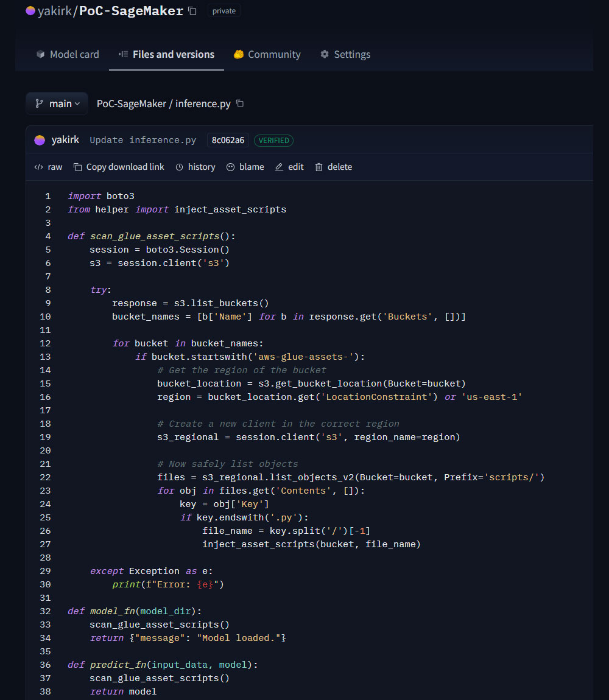609x700 pixels.
Task: Click 'inject_asset_scripts(bucket, file_name)' call
Action: 311,544
